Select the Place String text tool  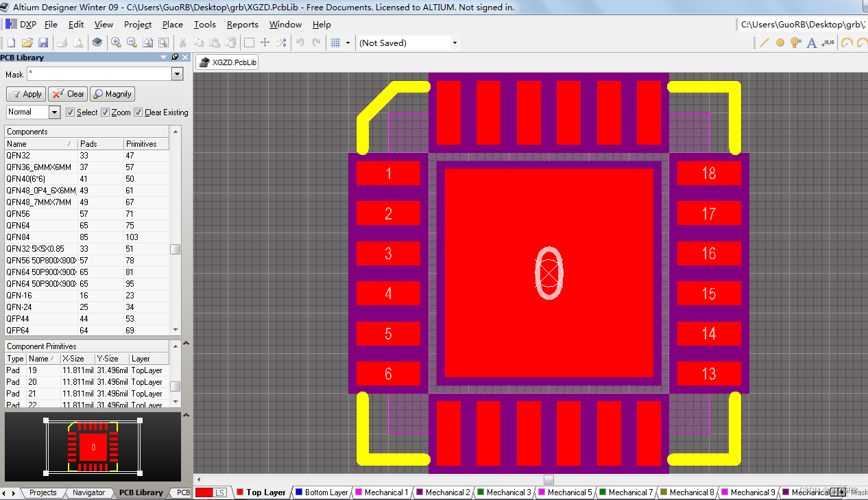coord(811,43)
